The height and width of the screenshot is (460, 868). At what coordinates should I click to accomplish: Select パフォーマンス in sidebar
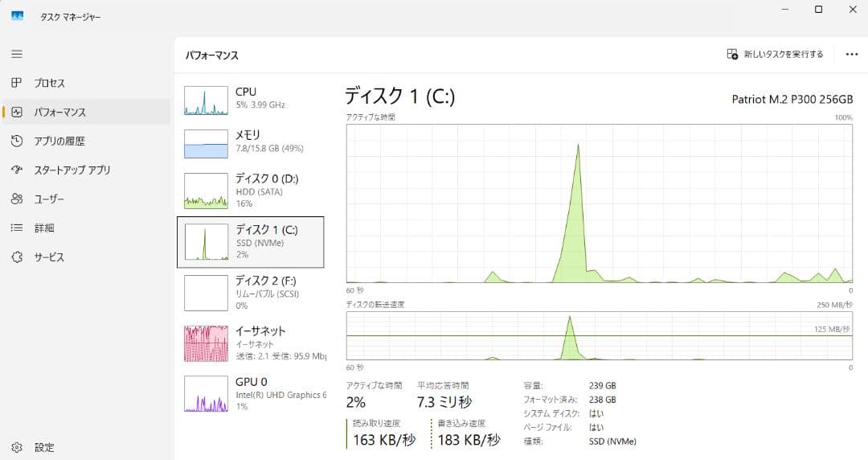(86, 112)
